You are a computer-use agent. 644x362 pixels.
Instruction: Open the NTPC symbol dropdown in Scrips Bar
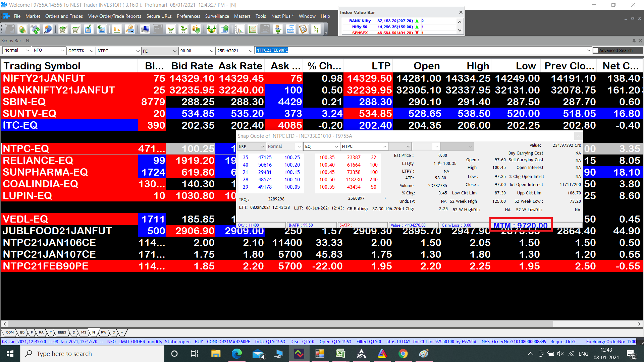(118, 51)
